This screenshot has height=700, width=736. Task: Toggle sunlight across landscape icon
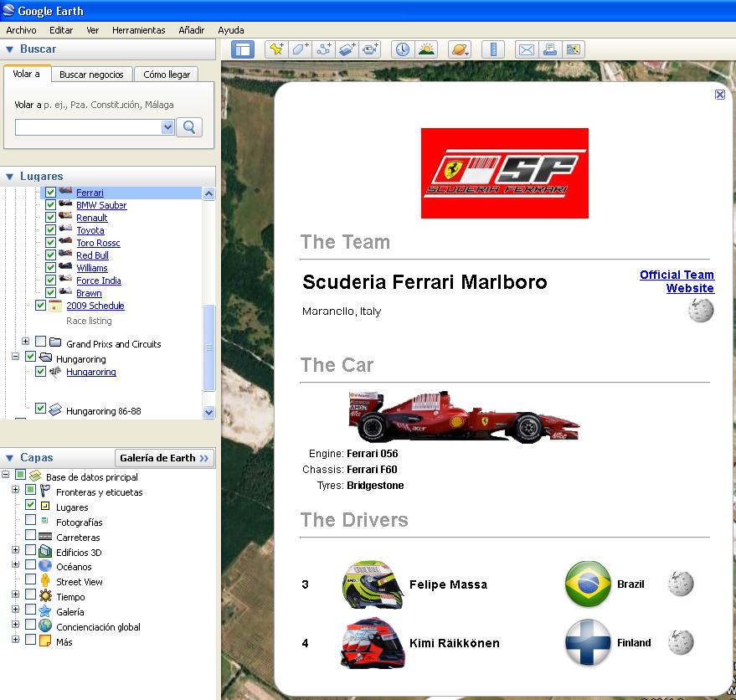coord(426,49)
